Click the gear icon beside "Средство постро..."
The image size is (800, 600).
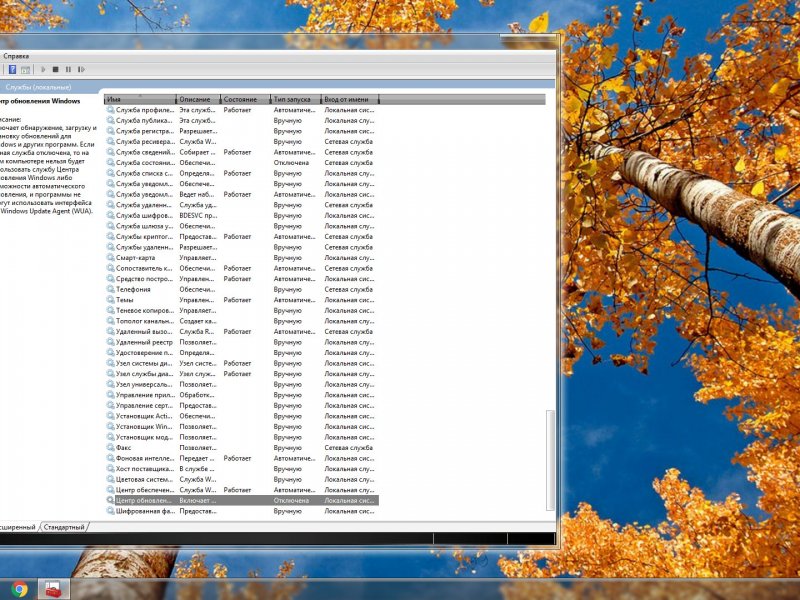click(x=110, y=279)
